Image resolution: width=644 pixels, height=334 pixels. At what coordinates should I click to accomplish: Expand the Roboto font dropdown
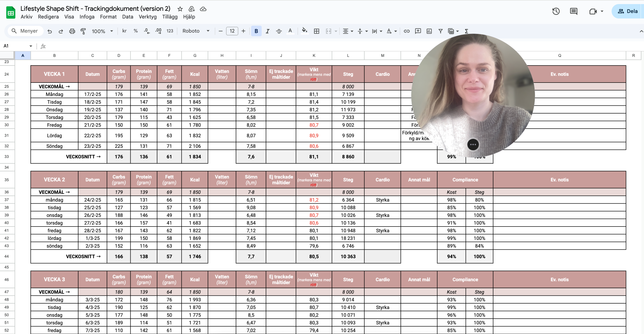[196, 31]
